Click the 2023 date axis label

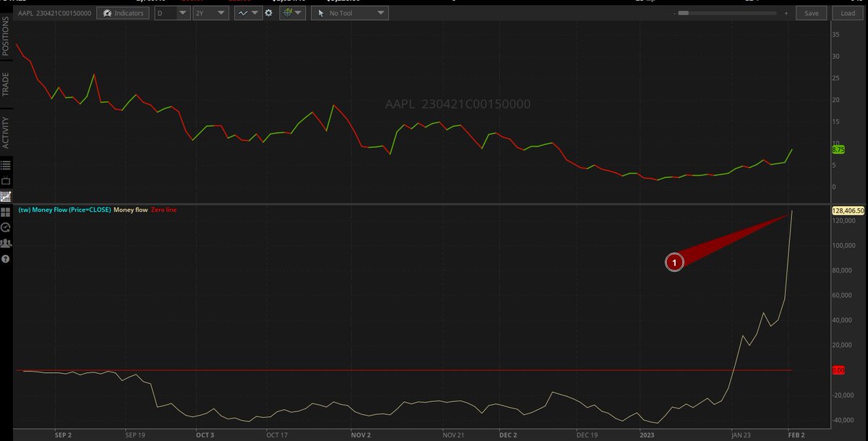click(647, 435)
